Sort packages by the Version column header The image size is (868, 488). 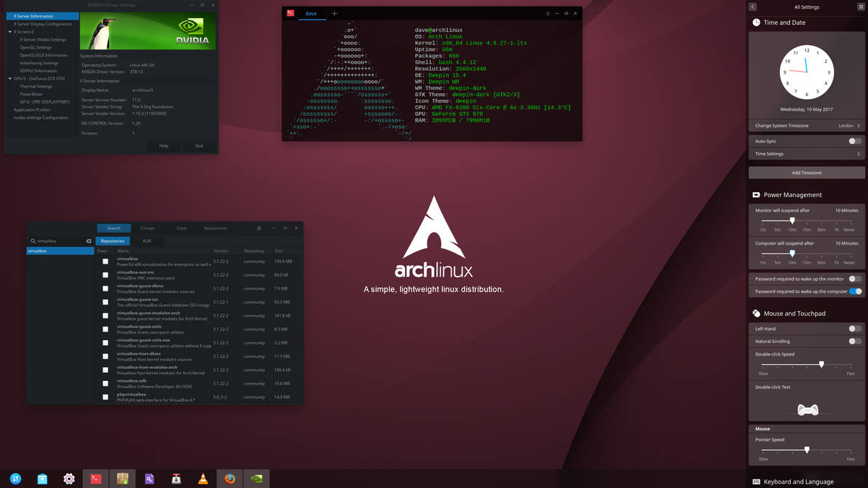221,251
